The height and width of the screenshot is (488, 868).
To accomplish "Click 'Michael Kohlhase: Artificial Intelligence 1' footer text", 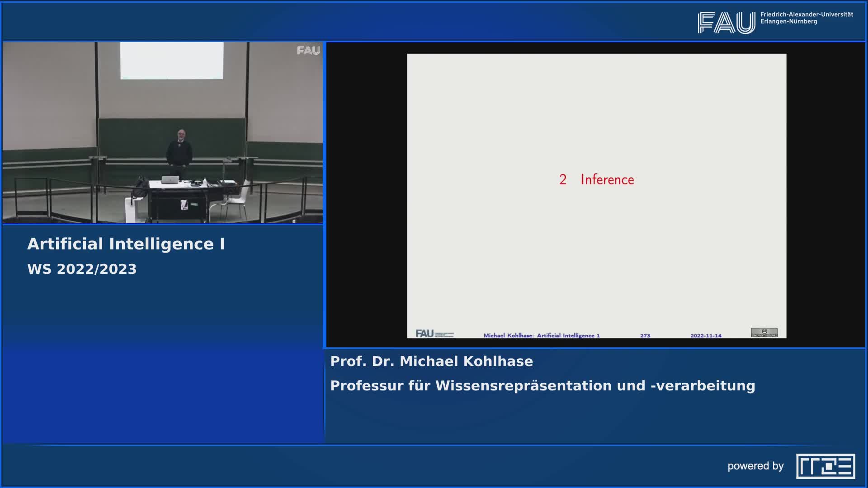I will pos(541,335).
